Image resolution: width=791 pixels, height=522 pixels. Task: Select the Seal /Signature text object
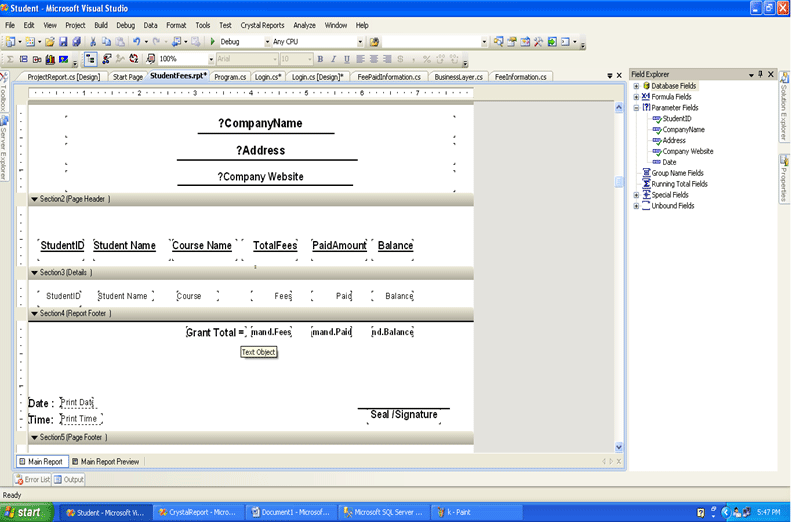tap(404, 415)
